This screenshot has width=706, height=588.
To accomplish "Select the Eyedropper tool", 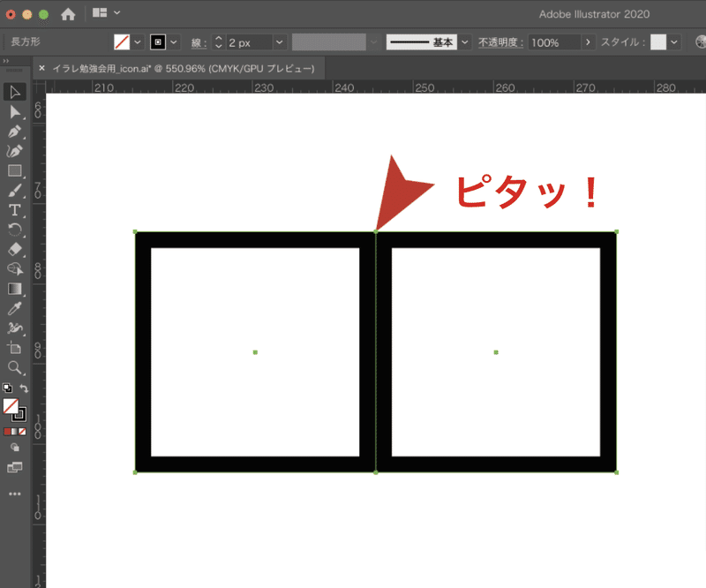I will click(15, 309).
